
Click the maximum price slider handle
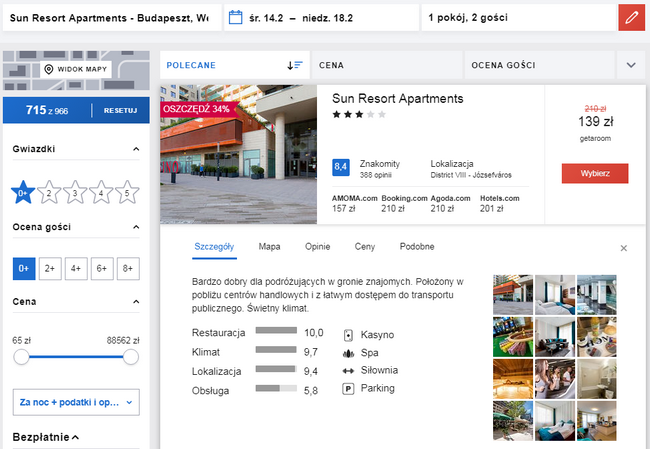(x=131, y=357)
